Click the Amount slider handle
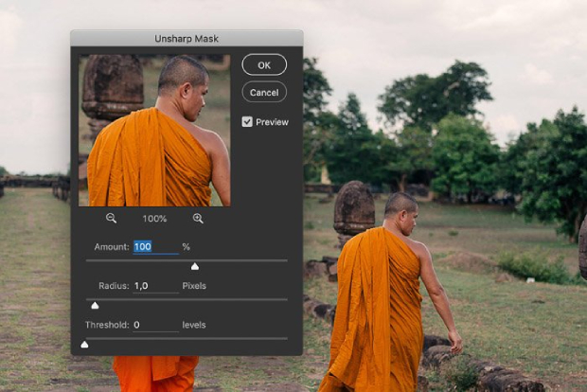587x392 pixels. pos(195,266)
